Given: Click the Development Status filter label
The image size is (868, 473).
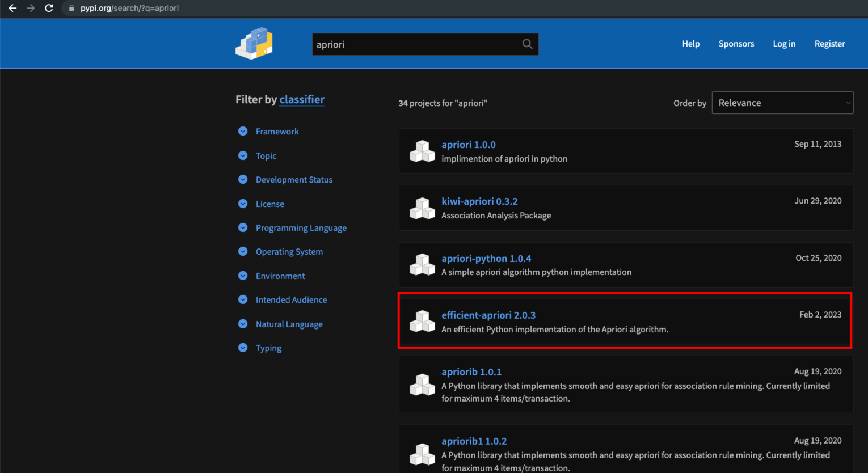Looking at the screenshot, I should pos(294,180).
